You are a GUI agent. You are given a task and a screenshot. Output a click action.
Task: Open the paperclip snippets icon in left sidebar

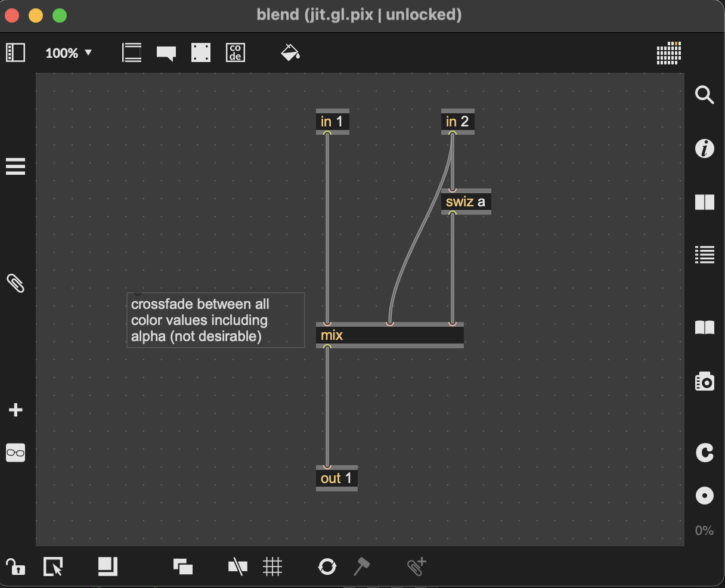(16, 283)
